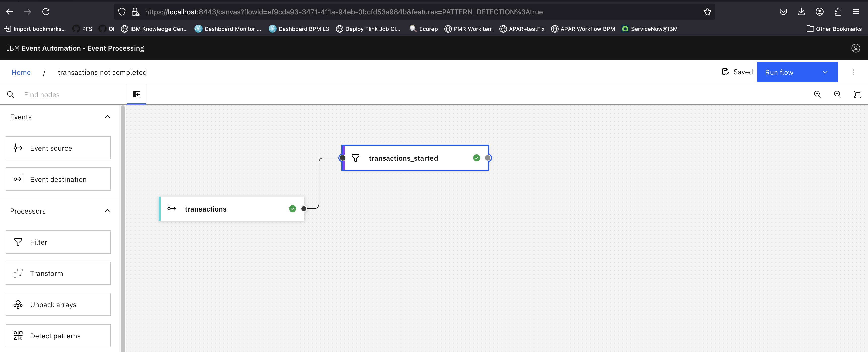Viewport: 868px width, 352px height.
Task: Select the Transform processor palette node
Action: pyautogui.click(x=58, y=273)
